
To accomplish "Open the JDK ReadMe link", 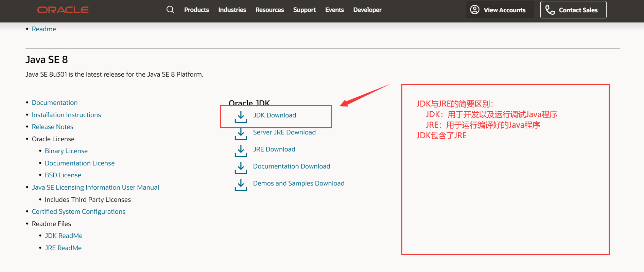I will tap(64, 236).
